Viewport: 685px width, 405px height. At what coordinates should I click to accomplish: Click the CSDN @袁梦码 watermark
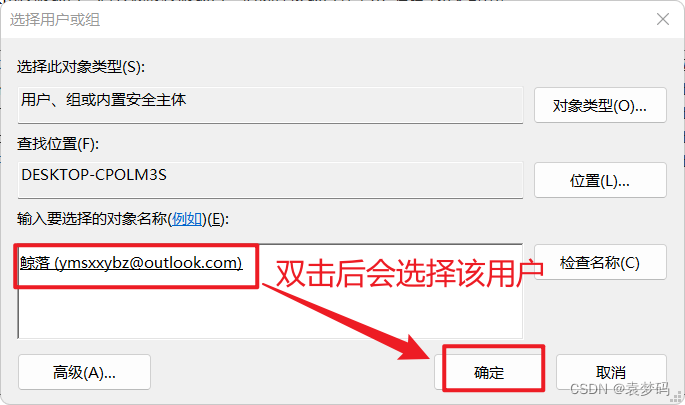click(x=619, y=388)
